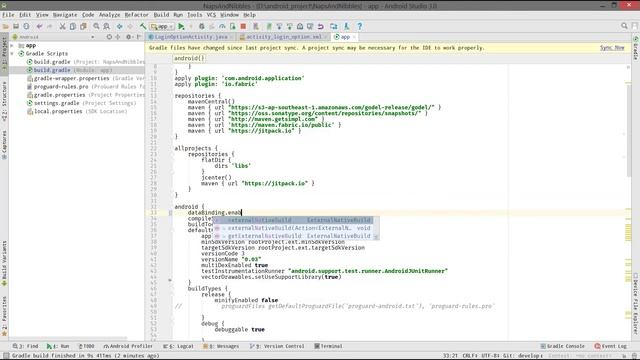Open the VCS menu
Image resolution: width=640 pixels, height=360 pixels.
tap(211, 15)
